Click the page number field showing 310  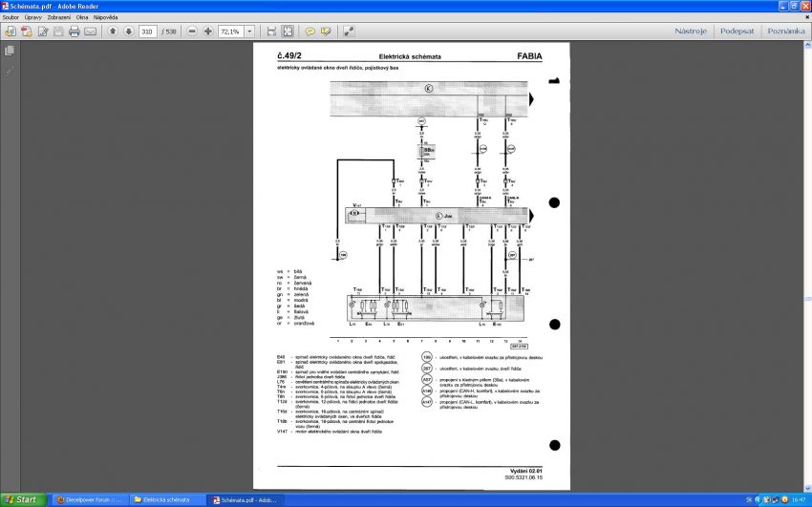pos(147,32)
